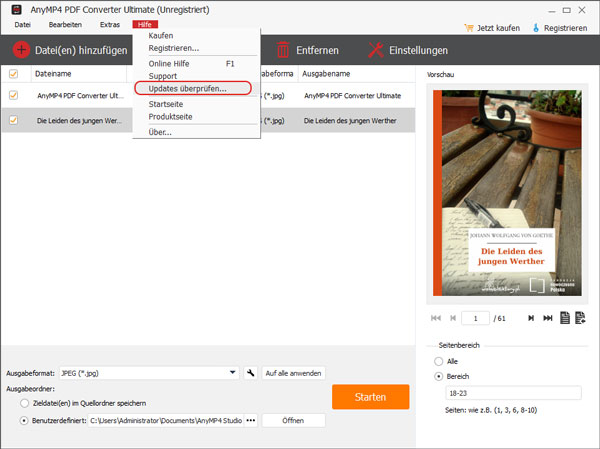
Task: Open Produktseite from Hilfe menu
Action: 170,117
